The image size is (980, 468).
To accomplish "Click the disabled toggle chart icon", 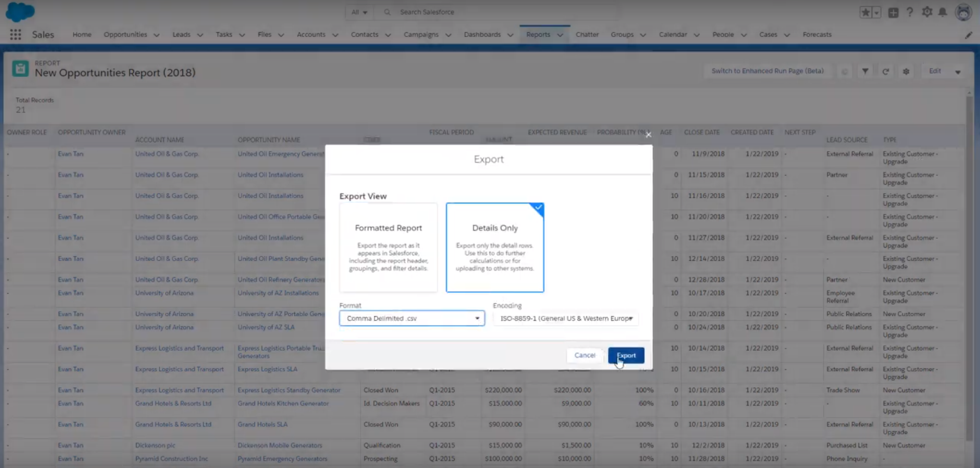I will [x=845, y=71].
